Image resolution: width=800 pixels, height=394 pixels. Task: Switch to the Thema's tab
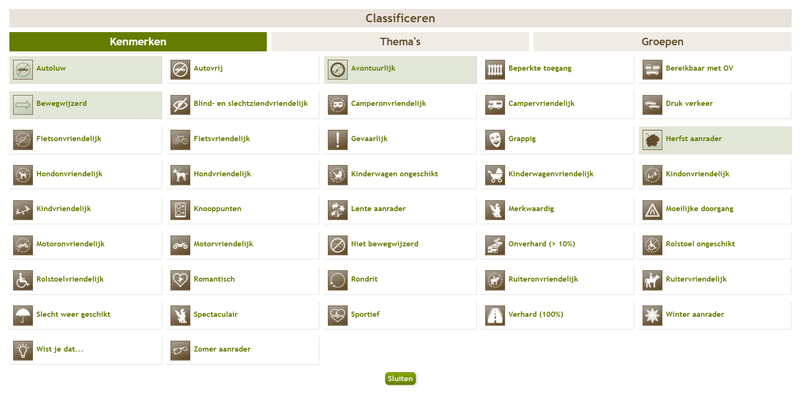400,42
